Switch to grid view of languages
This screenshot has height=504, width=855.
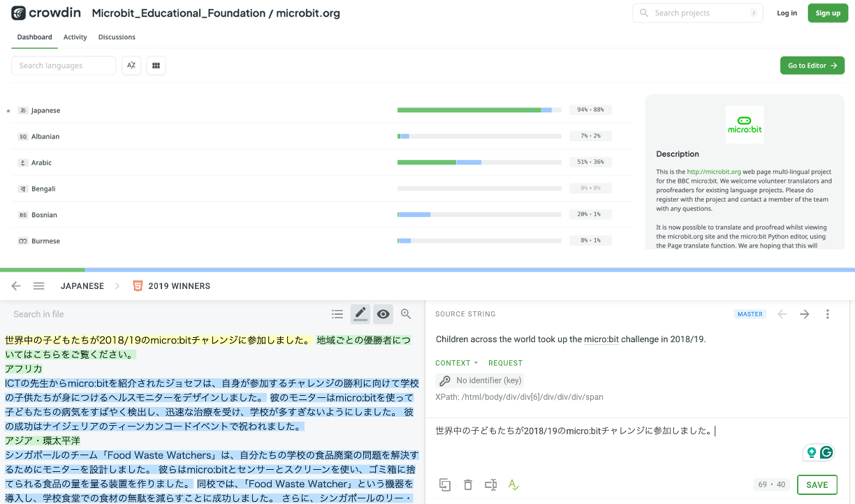(156, 66)
